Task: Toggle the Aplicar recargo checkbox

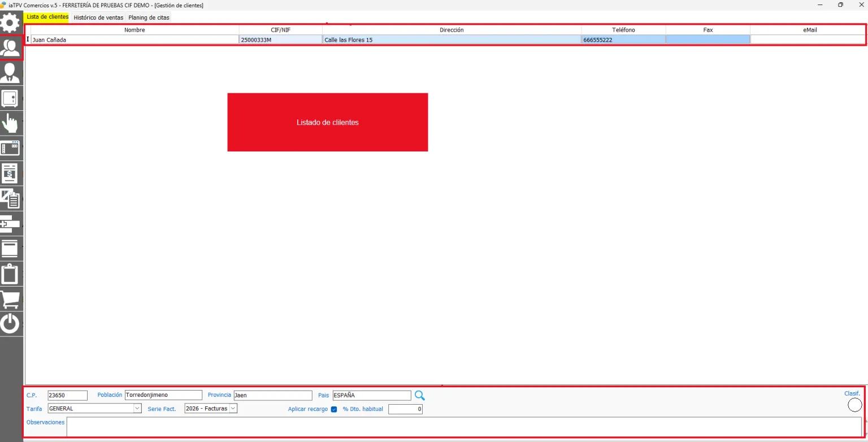Action: tap(334, 409)
